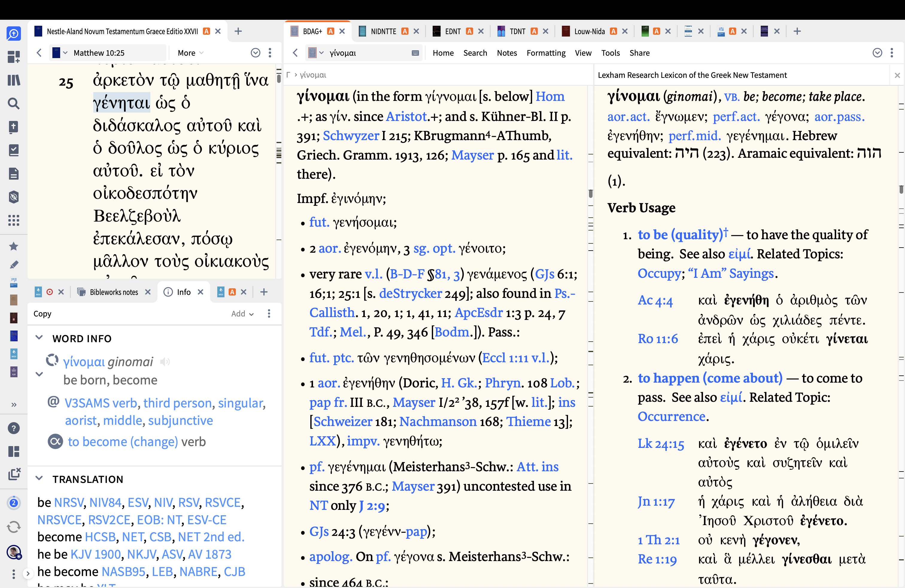The image size is (905, 588).
Task: Click the keyboard icon beside the γίνομαι box
Action: (415, 52)
